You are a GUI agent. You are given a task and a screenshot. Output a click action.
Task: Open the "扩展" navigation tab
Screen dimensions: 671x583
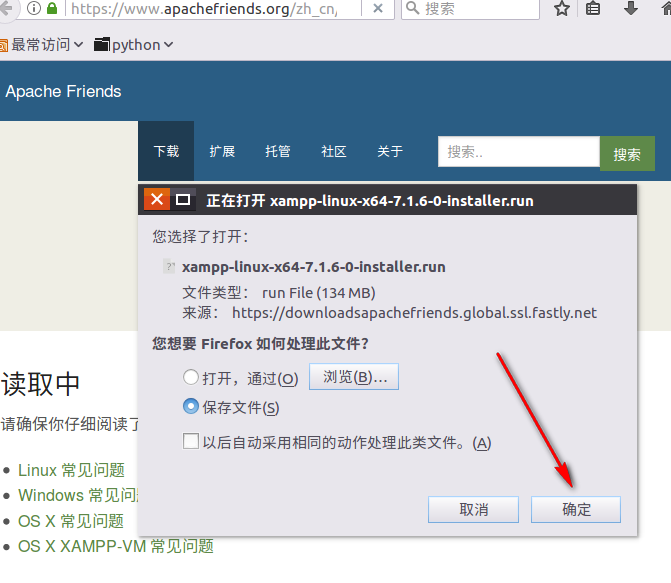(222, 151)
